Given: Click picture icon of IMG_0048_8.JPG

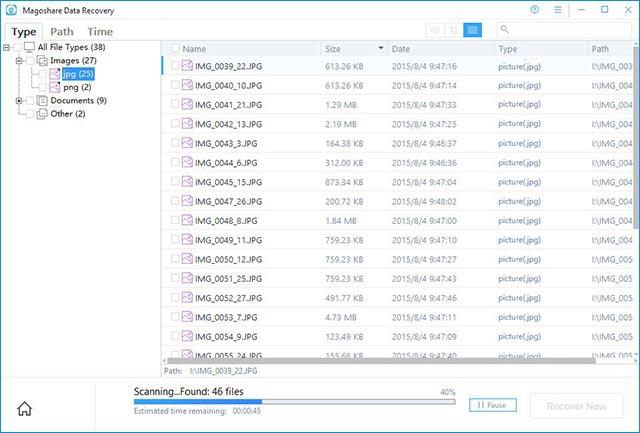Looking at the screenshot, I should tap(187, 220).
